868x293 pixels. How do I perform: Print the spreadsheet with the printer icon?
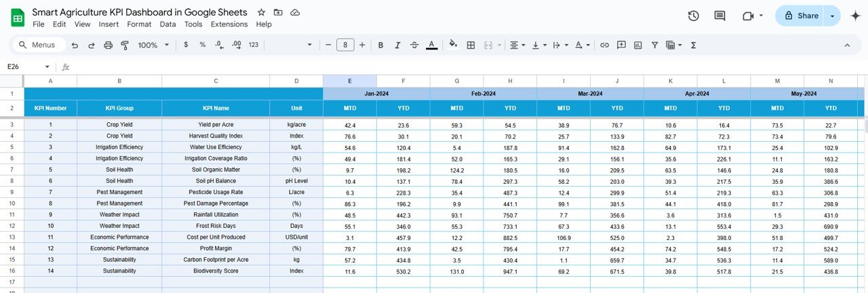click(108, 45)
